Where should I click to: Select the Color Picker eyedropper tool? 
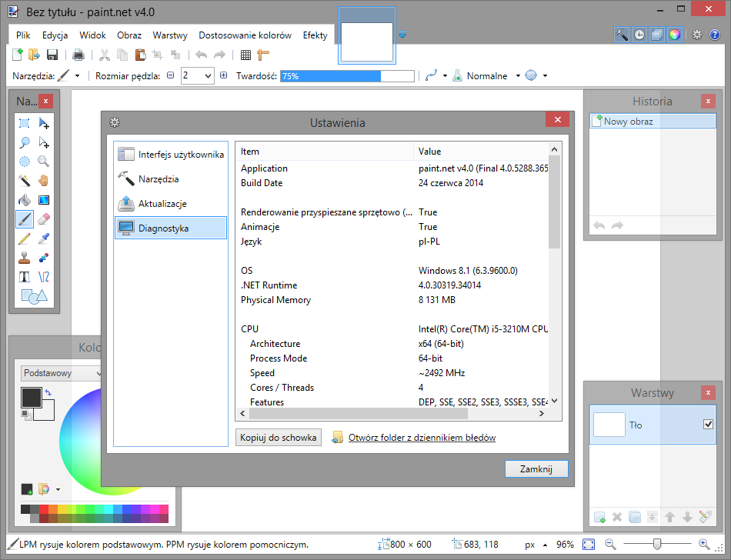[44, 238]
